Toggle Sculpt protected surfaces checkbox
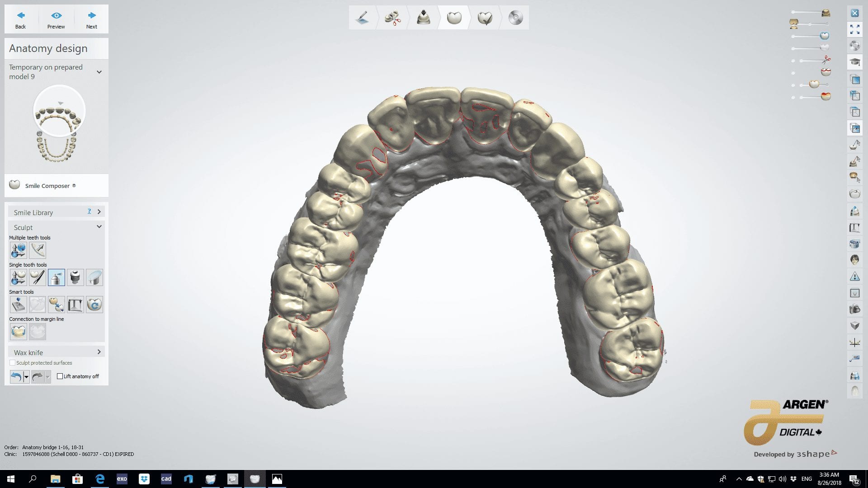This screenshot has width=868, height=488. pyautogui.click(x=12, y=363)
